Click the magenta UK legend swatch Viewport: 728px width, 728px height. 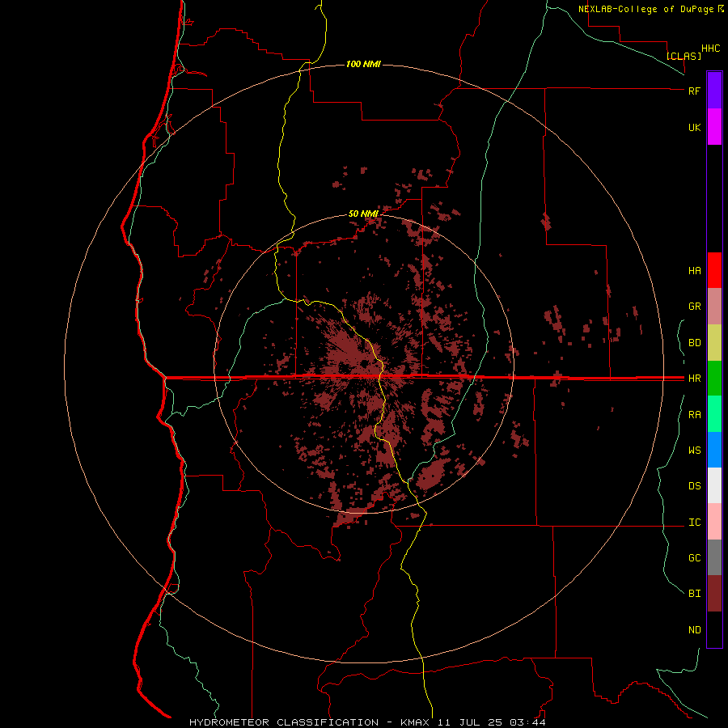pyautogui.click(x=714, y=127)
